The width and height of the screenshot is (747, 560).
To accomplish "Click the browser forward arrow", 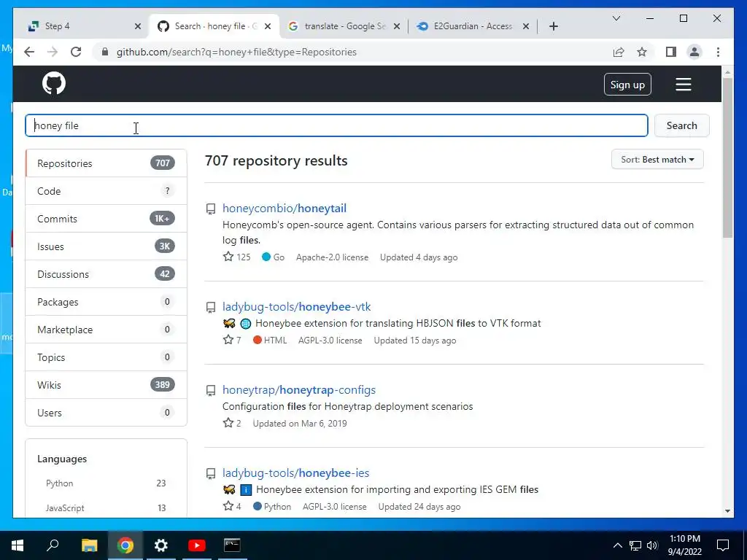I will (53, 52).
